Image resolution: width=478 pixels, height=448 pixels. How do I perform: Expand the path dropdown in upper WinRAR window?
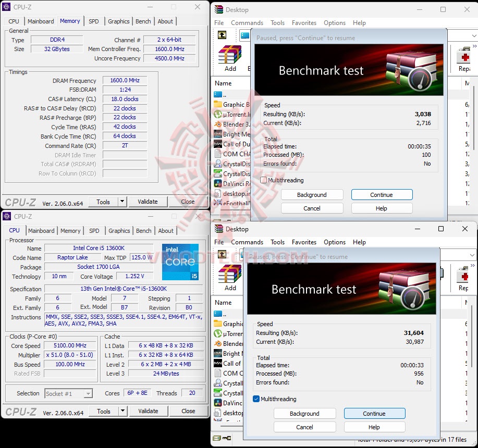(x=474, y=35)
